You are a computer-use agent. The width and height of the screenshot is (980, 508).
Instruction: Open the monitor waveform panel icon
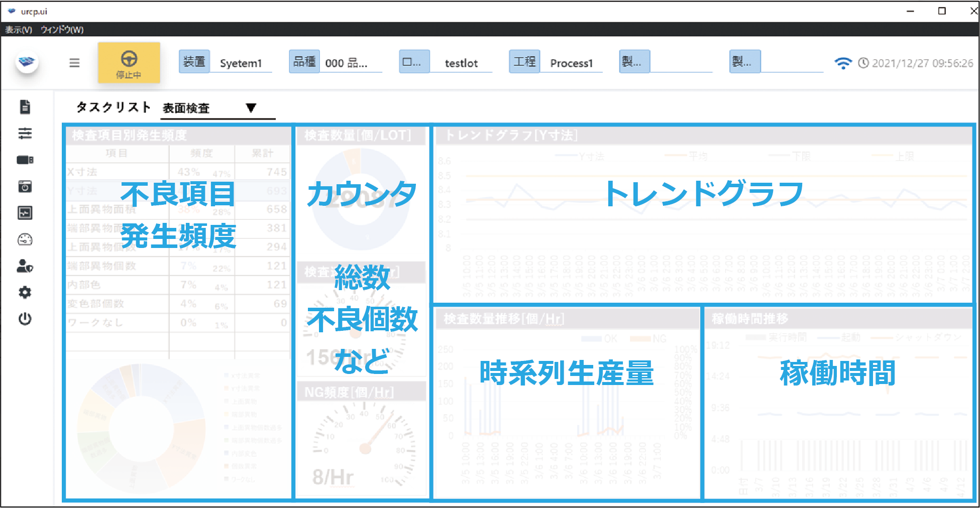(25, 212)
